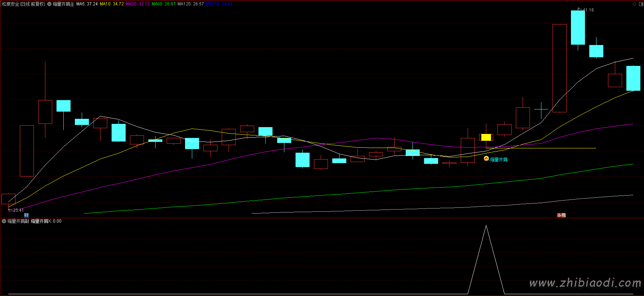Click the orange 缩量齐肩 signal arrow icon
The width and height of the screenshot is (644, 296).
(x=486, y=159)
